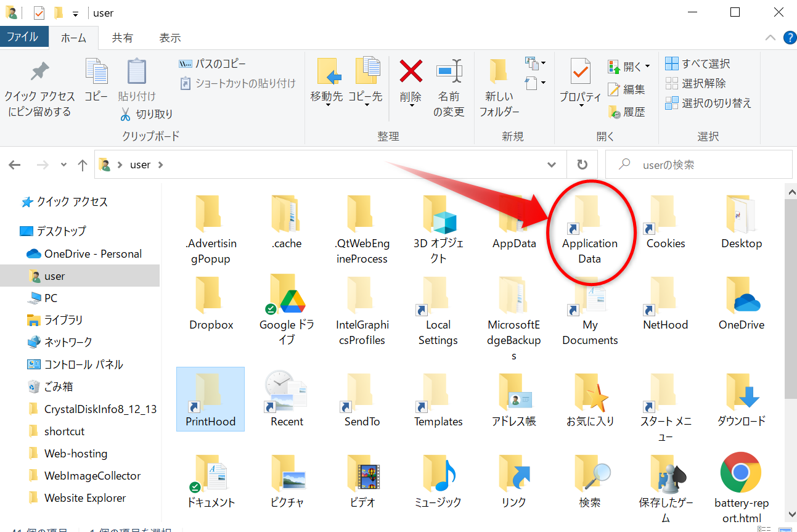
Task: Open the ファイル (File) menu
Action: click(24, 37)
